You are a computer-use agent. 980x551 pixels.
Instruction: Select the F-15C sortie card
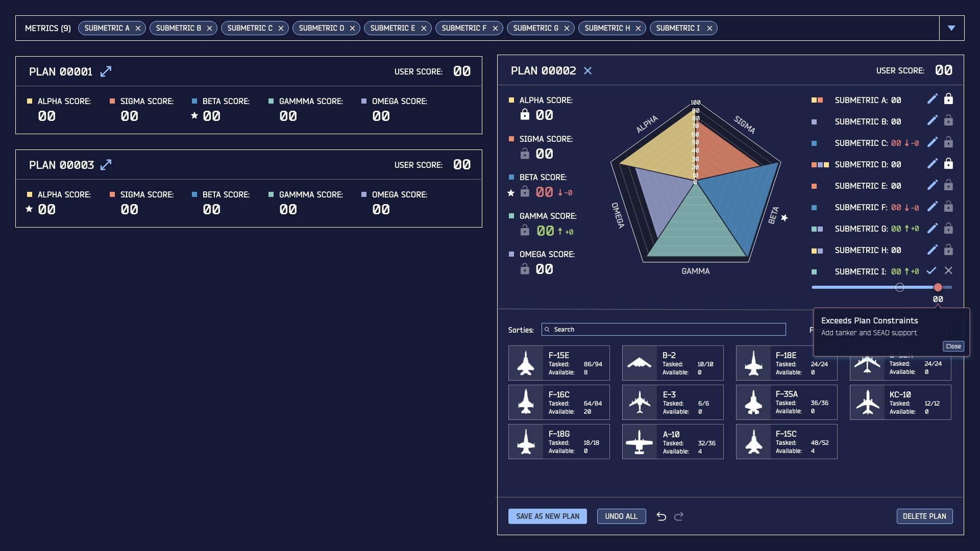tap(787, 441)
